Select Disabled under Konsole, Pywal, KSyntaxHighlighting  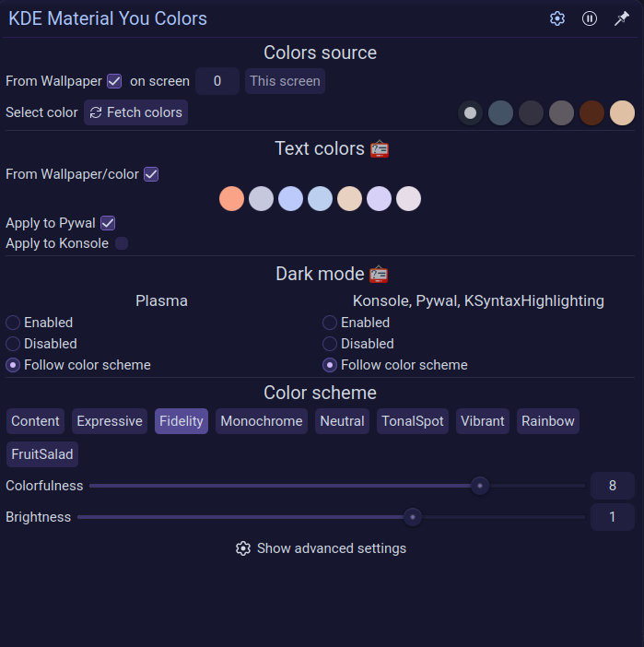[x=330, y=344]
